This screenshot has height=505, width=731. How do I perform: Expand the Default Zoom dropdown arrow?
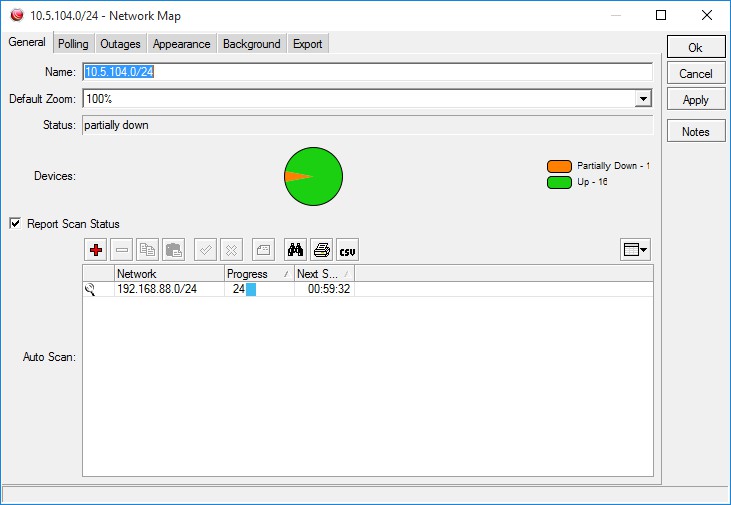click(643, 99)
